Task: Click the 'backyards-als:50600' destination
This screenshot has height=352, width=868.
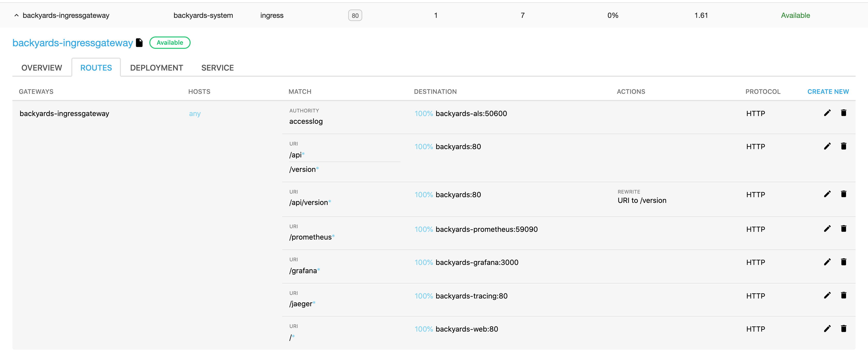Action: (471, 114)
